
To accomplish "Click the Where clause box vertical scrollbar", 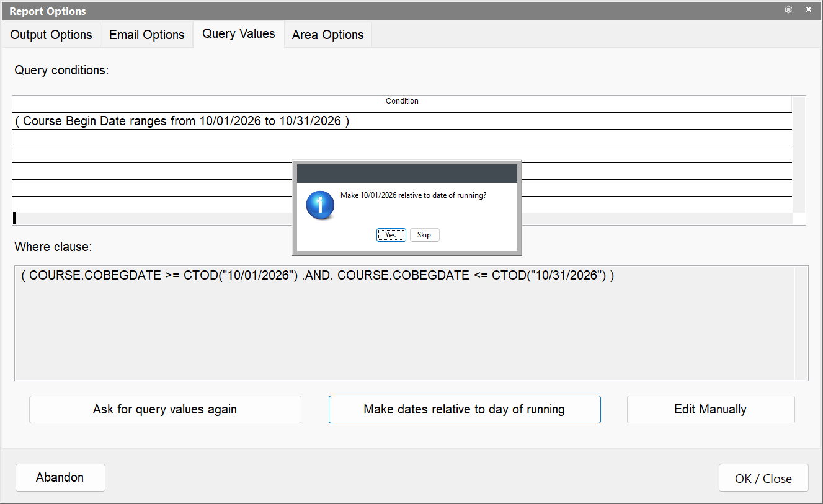I will [x=801, y=323].
